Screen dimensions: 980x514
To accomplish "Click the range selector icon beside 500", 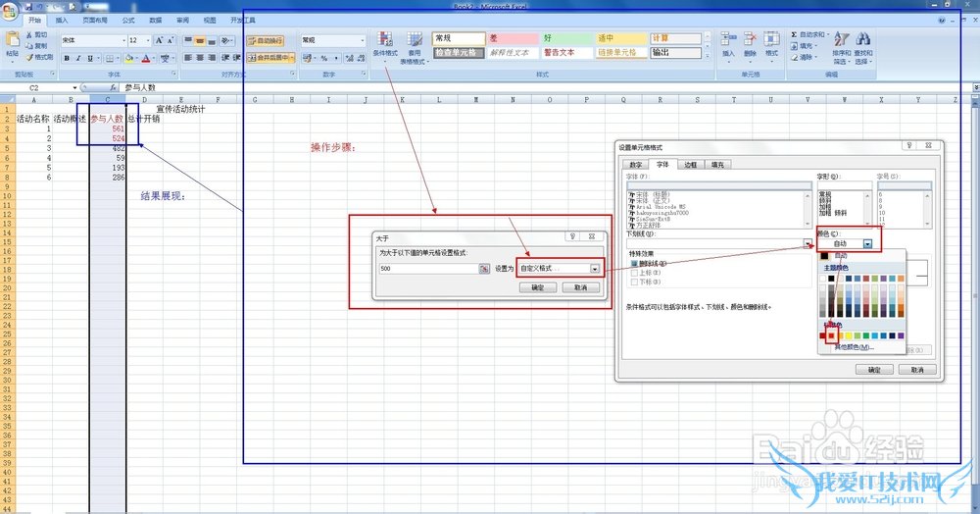I will coord(483,268).
